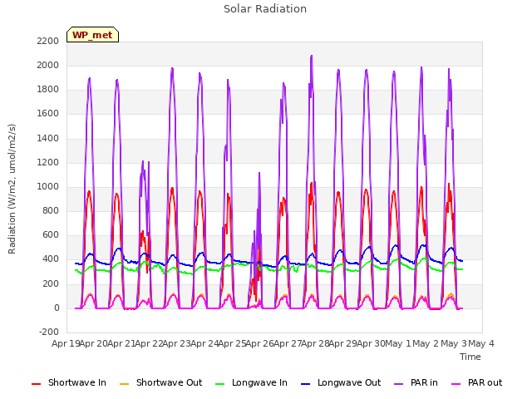Toggle the PAR out legend entry
The image size is (532, 399).
click(476, 382)
